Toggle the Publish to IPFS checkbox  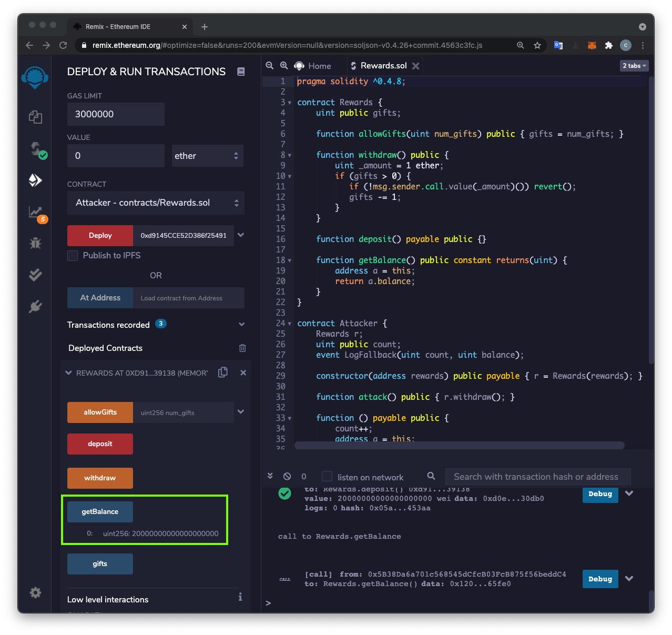tap(73, 256)
